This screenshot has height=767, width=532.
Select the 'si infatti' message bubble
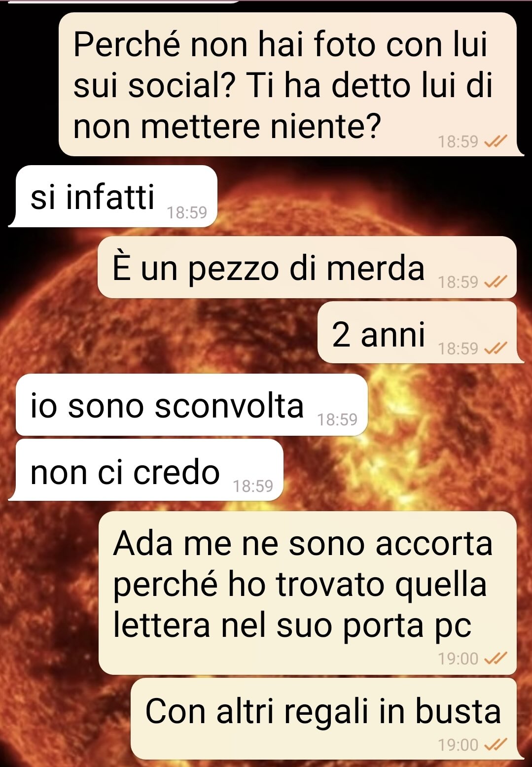pos(113,196)
